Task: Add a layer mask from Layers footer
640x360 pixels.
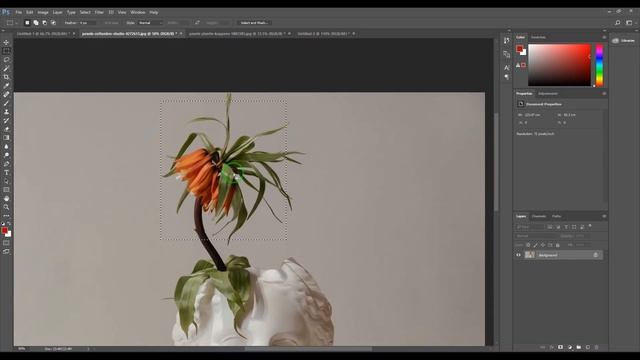Action: click(x=560, y=347)
